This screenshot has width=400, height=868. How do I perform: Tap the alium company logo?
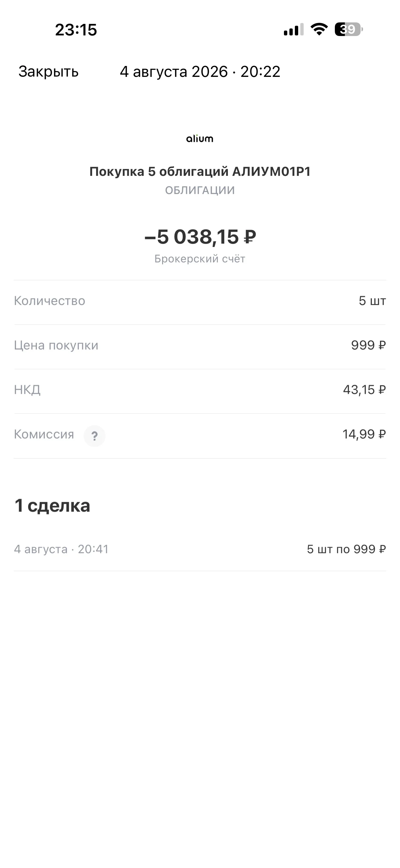200,138
